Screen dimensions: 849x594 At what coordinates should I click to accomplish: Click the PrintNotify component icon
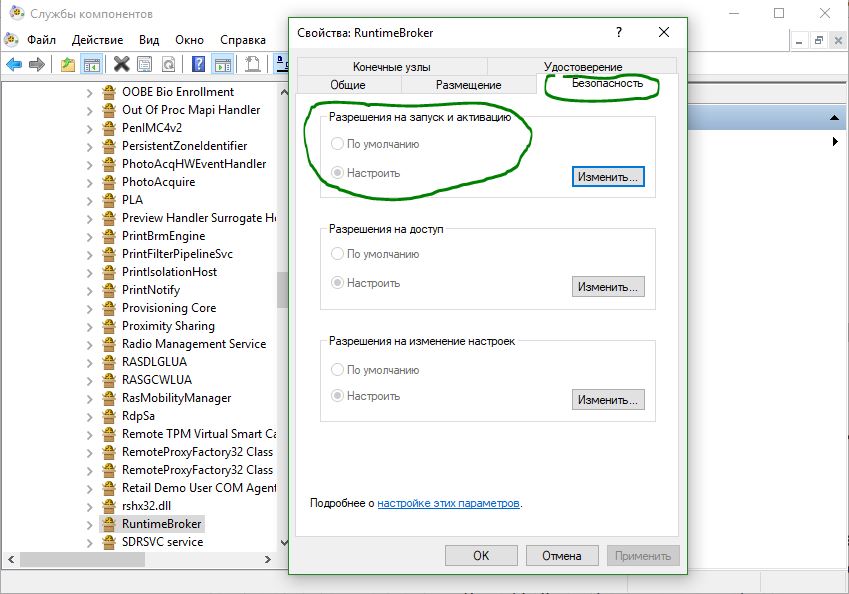click(109, 290)
